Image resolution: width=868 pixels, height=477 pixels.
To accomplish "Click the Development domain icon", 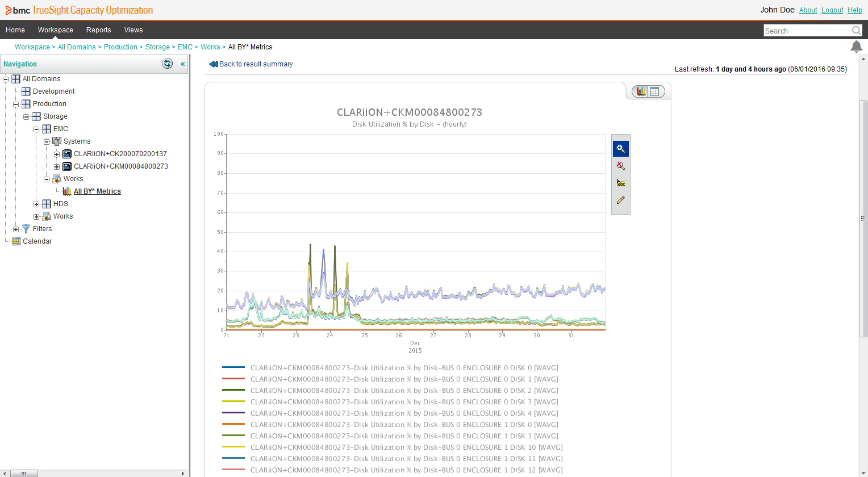I will [x=26, y=91].
